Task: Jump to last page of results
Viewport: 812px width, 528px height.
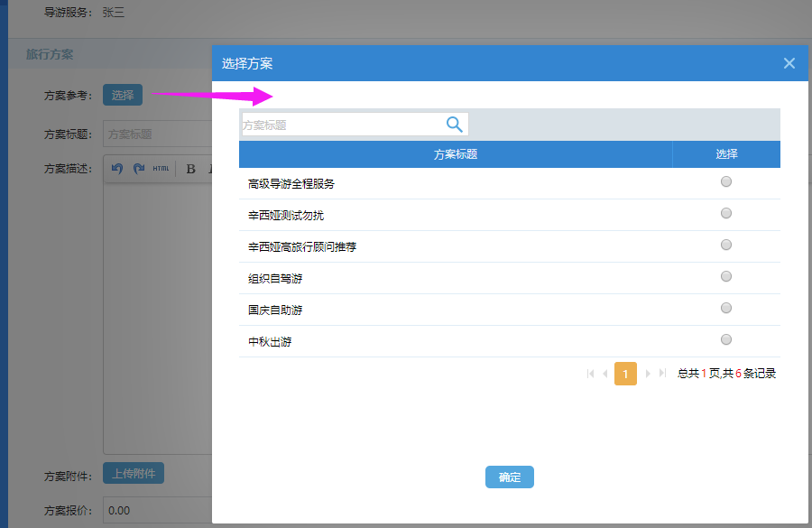Action: 663,373
